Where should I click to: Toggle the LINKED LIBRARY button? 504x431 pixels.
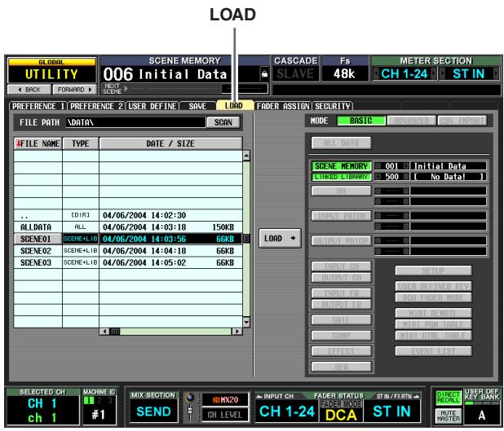(x=341, y=177)
